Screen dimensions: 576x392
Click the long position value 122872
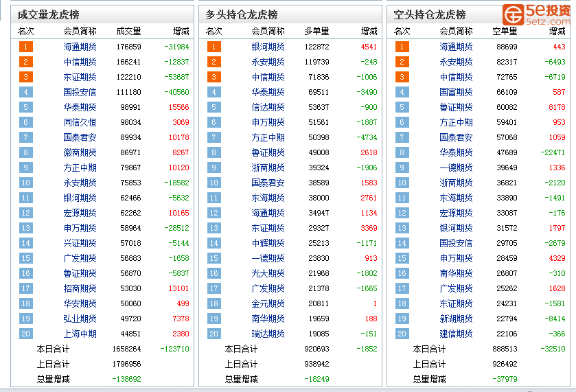coord(316,47)
